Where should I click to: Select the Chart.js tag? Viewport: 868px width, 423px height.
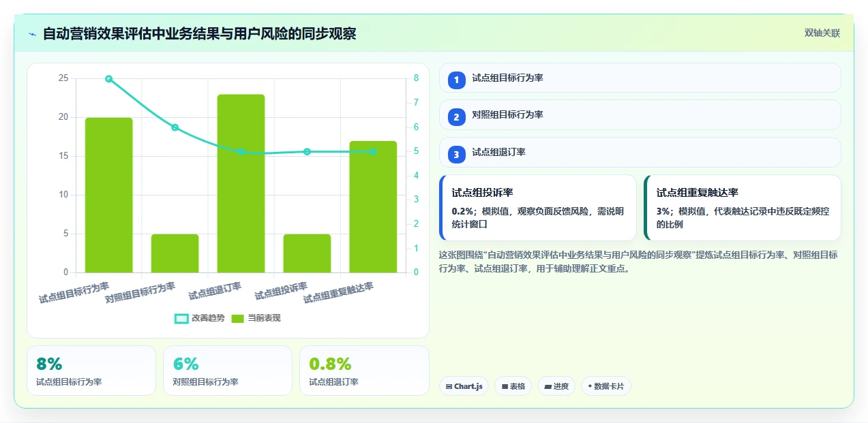tap(464, 386)
